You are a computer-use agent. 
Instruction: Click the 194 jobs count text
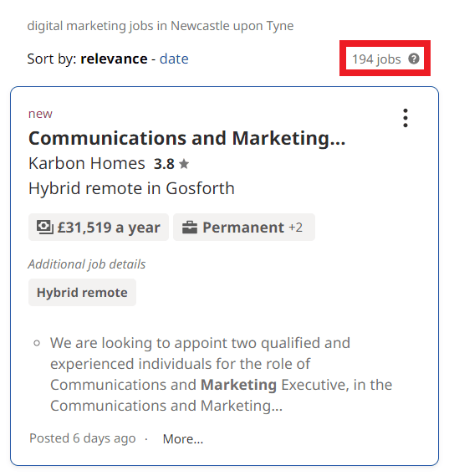click(376, 59)
